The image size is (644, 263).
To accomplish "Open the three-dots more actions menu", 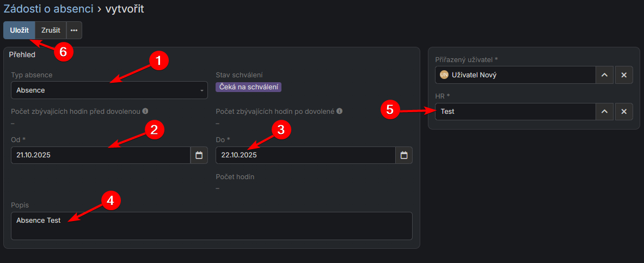I will point(74,30).
